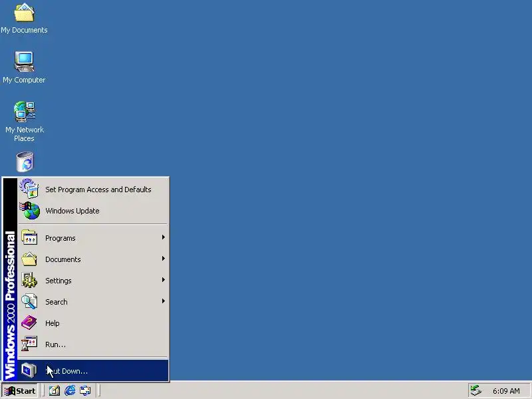Screen dimensions: 532x399
Task: Select Shut Down... in the Start menu
Action: [x=93, y=370]
